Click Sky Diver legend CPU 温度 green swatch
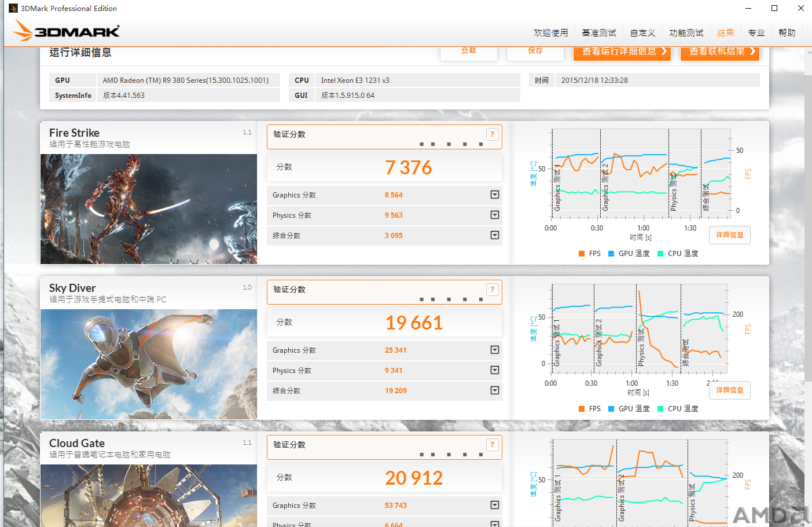This screenshot has width=812, height=527. point(660,409)
